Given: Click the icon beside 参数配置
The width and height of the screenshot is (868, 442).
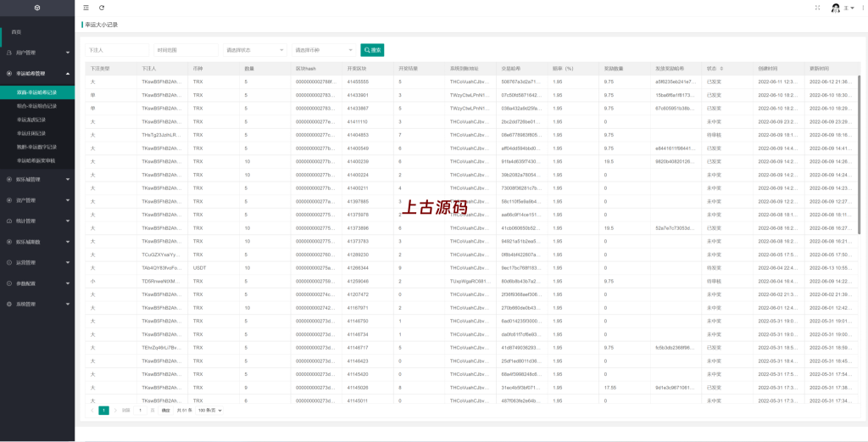Looking at the screenshot, I should click(9, 283).
